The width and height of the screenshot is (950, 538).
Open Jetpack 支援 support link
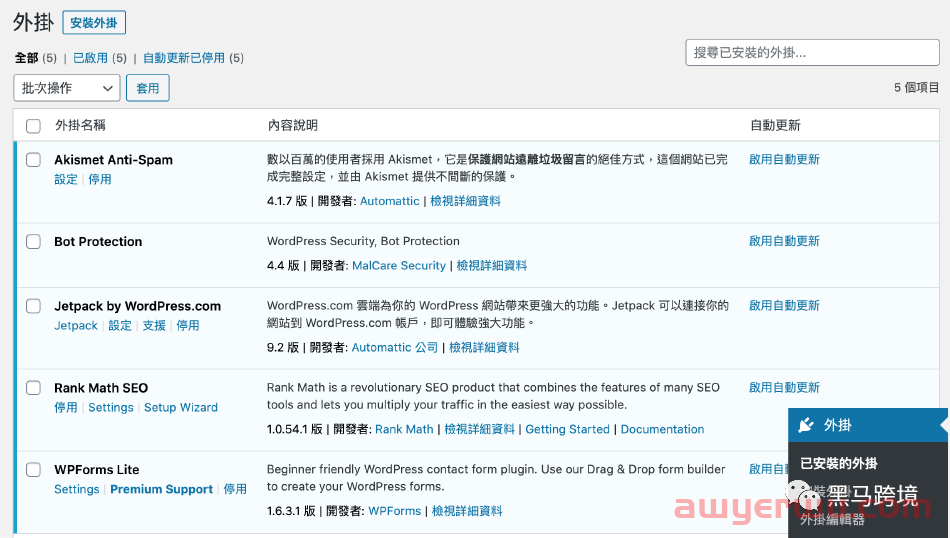154,325
